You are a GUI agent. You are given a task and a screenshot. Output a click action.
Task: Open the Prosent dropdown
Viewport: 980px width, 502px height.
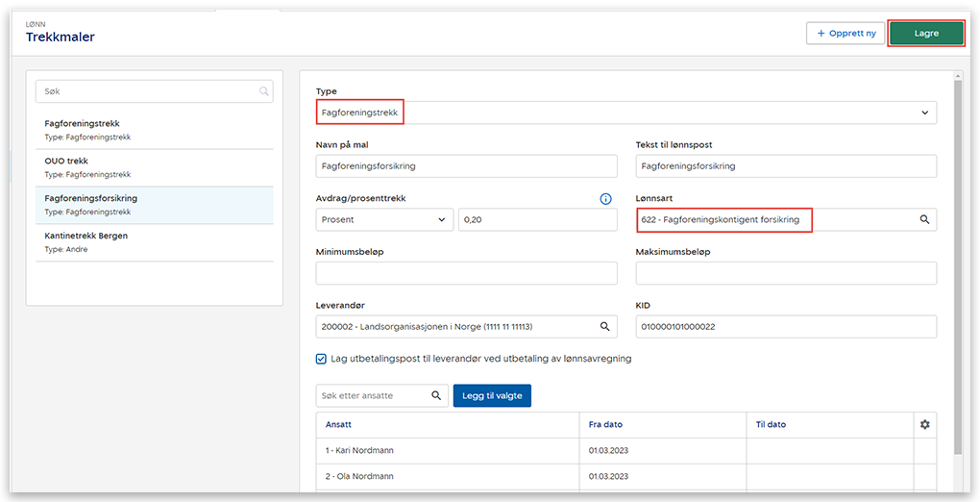(384, 220)
